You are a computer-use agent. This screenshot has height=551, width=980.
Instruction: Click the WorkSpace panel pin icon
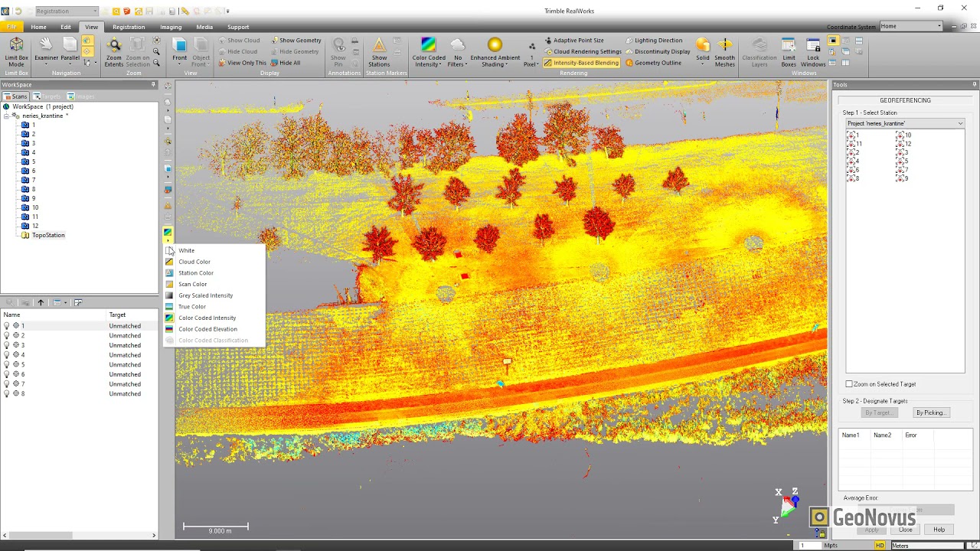(153, 85)
